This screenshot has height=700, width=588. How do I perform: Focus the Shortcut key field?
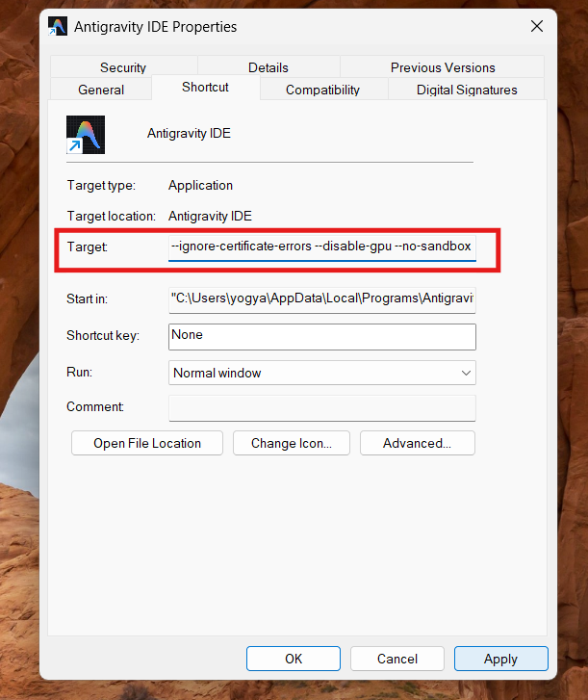pos(322,337)
